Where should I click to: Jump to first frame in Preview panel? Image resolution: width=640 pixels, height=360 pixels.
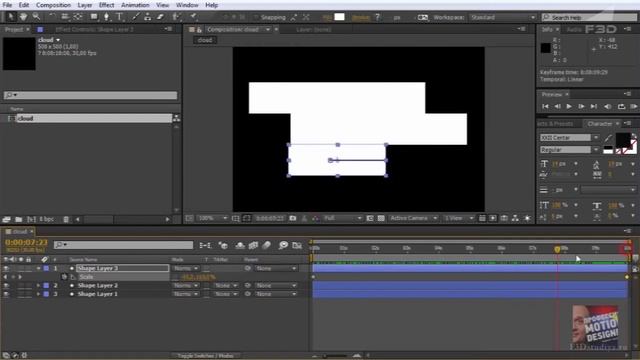(545, 107)
